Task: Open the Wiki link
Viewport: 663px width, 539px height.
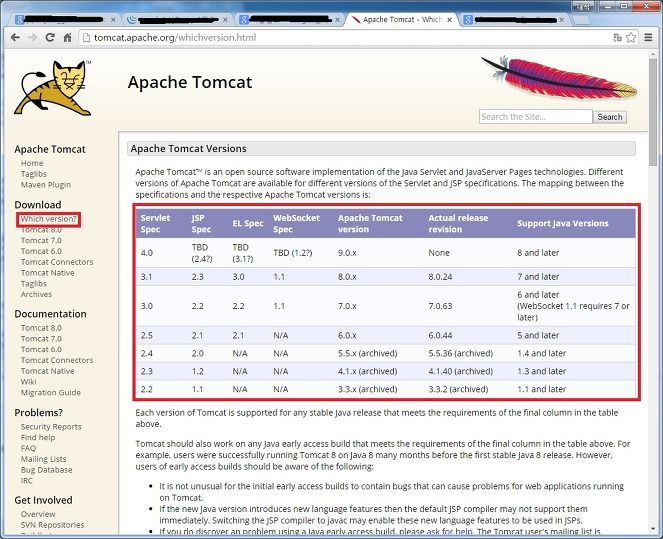Action: pyautogui.click(x=29, y=382)
